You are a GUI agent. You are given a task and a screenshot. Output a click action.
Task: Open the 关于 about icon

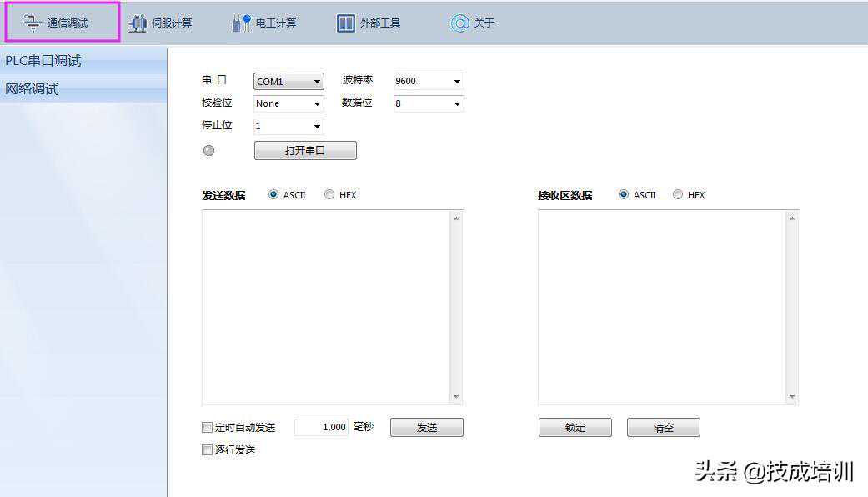(x=459, y=23)
